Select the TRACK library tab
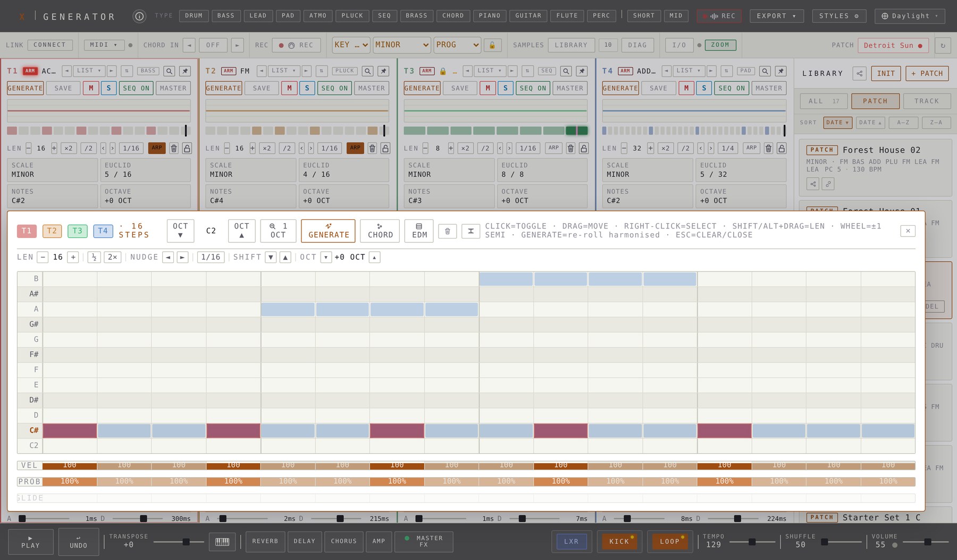 click(x=927, y=101)
